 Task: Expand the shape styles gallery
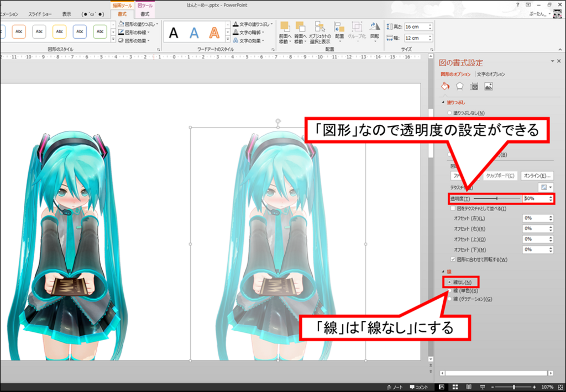(x=113, y=40)
